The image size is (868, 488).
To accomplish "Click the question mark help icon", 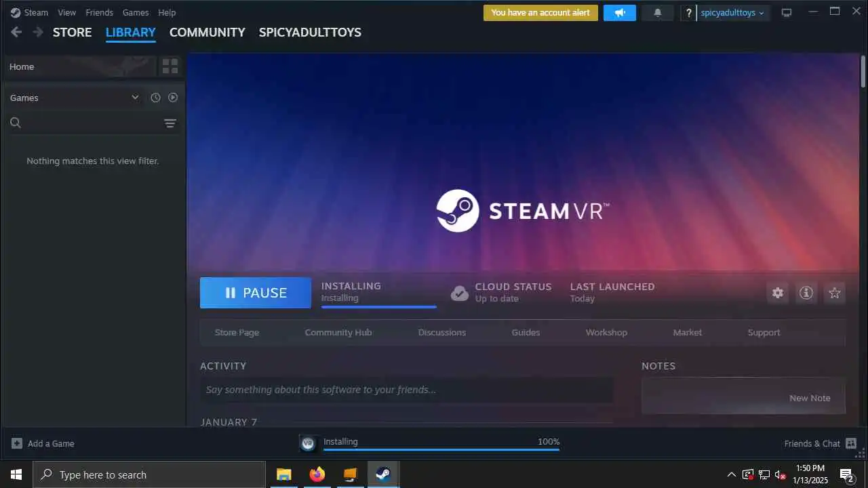I will click(689, 13).
